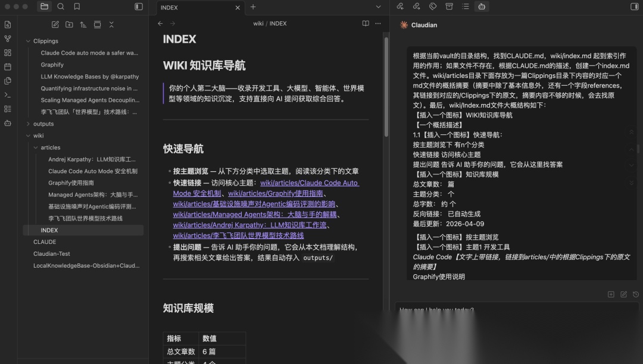
Task: Switch to reading view
Action: coord(366,24)
